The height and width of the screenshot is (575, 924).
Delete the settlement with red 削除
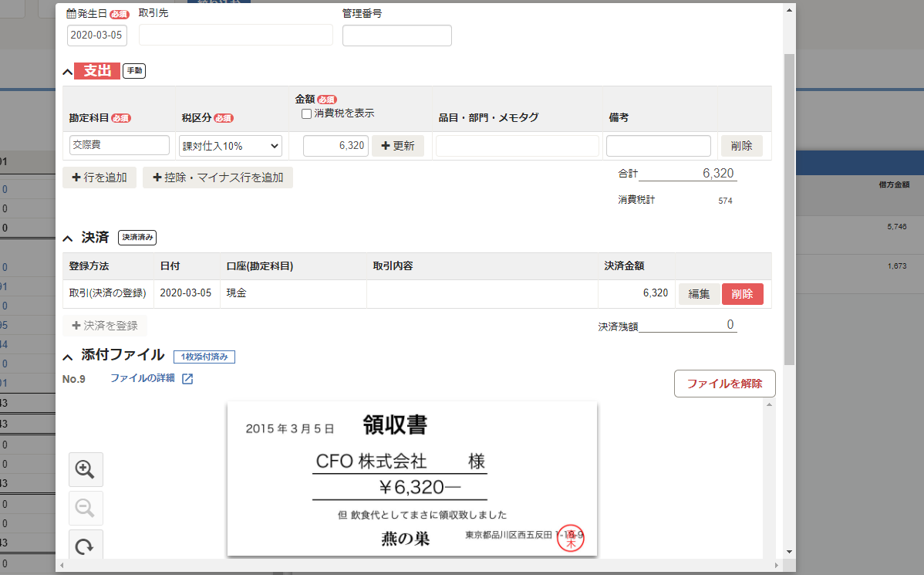[x=742, y=294]
